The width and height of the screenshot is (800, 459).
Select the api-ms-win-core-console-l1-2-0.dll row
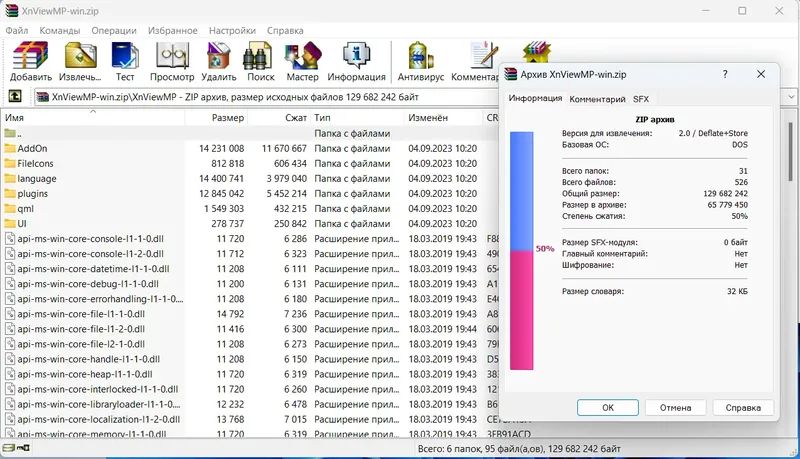pos(250,253)
